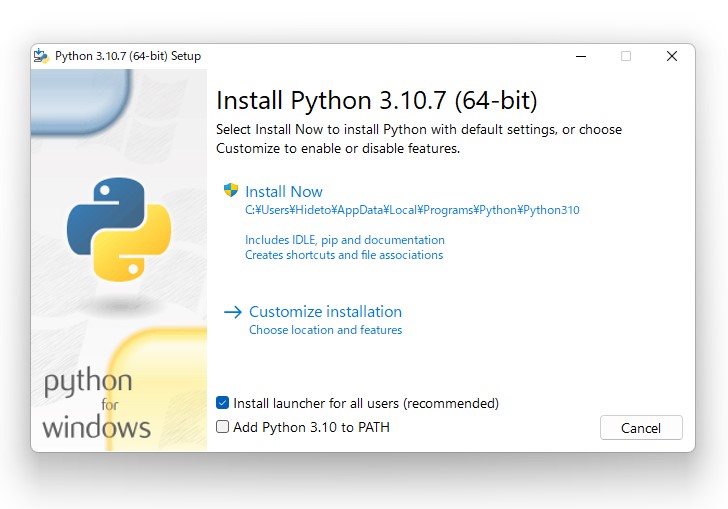Click 'Add Python 3.10 to PATH' label
Image resolution: width=728 pixels, height=509 pixels.
coord(312,427)
